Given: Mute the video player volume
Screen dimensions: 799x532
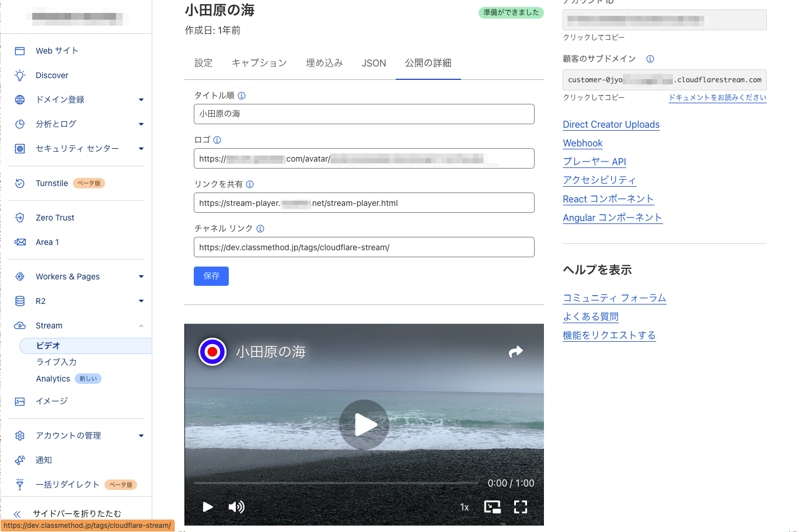Looking at the screenshot, I should [236, 507].
